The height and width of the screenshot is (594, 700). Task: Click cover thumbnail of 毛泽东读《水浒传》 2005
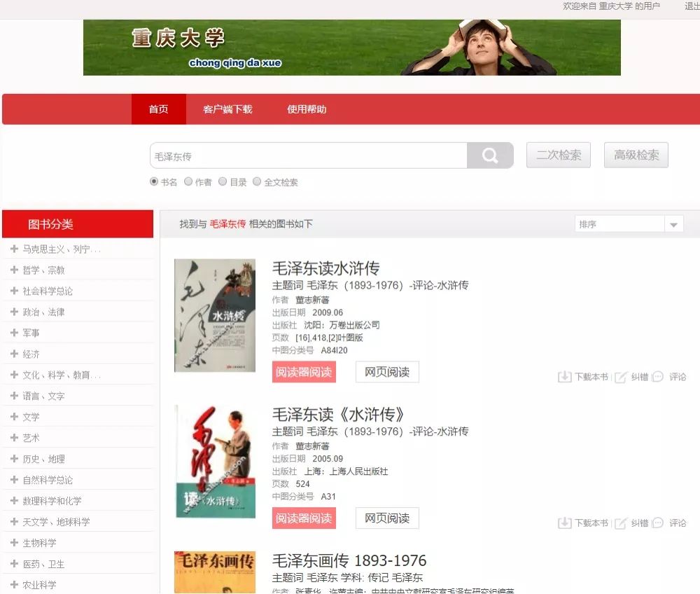(215, 462)
